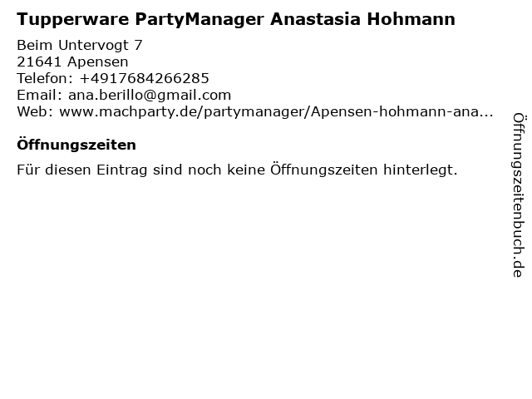Click the phone number +4917684266285
Image resolution: width=532 pixels, height=399 pixels.
(x=144, y=78)
